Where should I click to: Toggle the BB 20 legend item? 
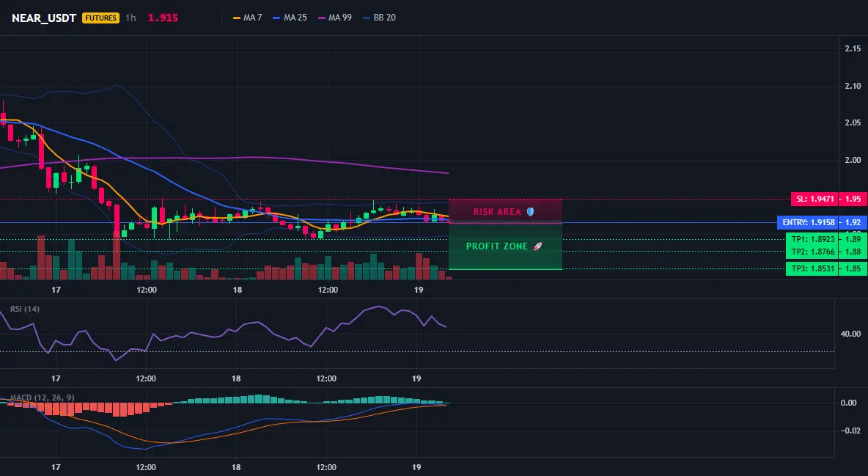click(x=379, y=18)
